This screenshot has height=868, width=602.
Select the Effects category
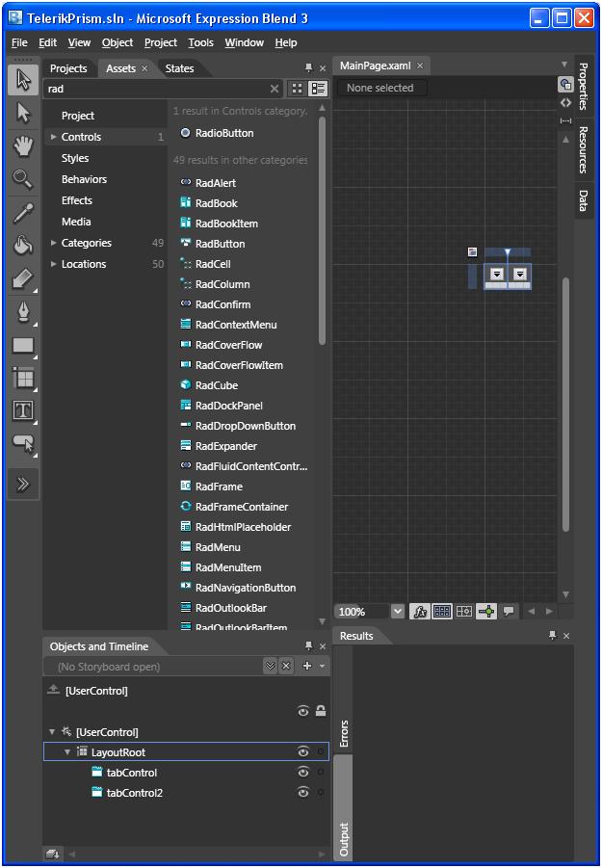pos(77,200)
